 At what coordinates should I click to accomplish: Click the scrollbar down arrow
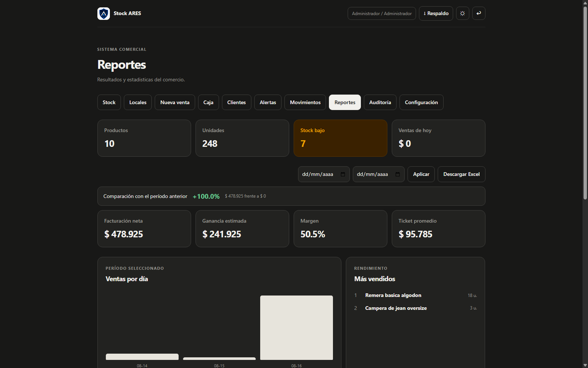tap(585, 365)
